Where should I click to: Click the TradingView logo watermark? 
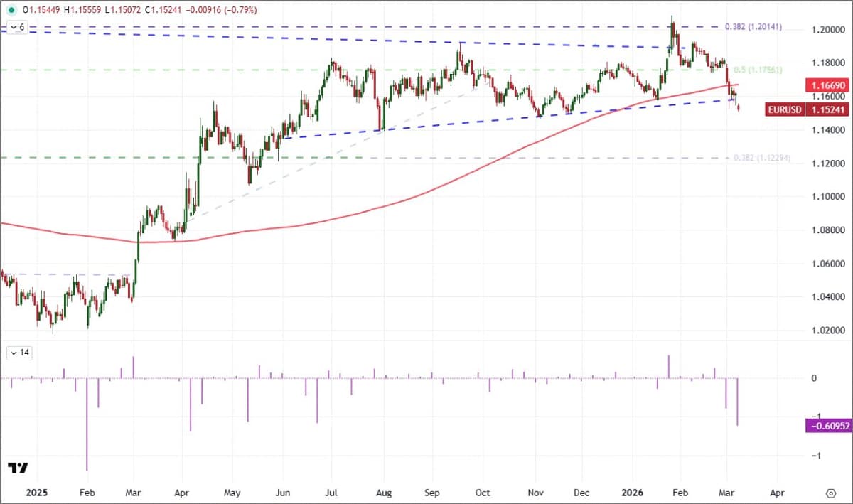click(x=18, y=468)
